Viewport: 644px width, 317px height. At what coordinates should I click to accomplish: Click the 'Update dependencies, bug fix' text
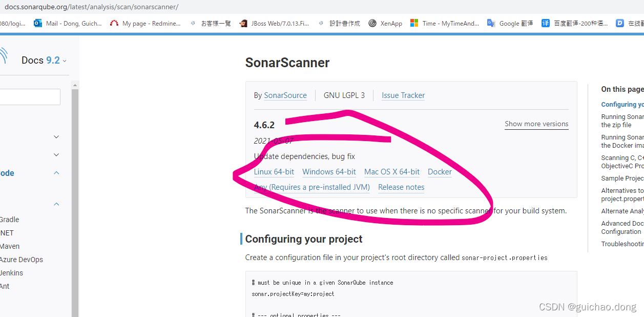[304, 156]
